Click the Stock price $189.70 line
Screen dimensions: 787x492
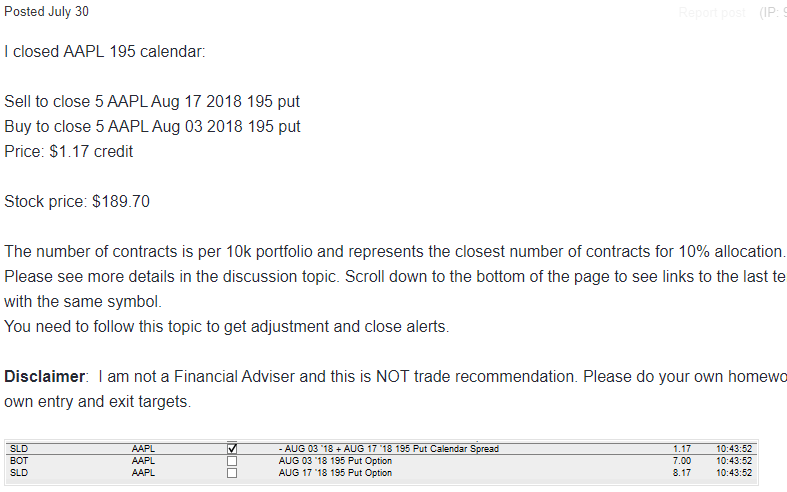pos(77,201)
